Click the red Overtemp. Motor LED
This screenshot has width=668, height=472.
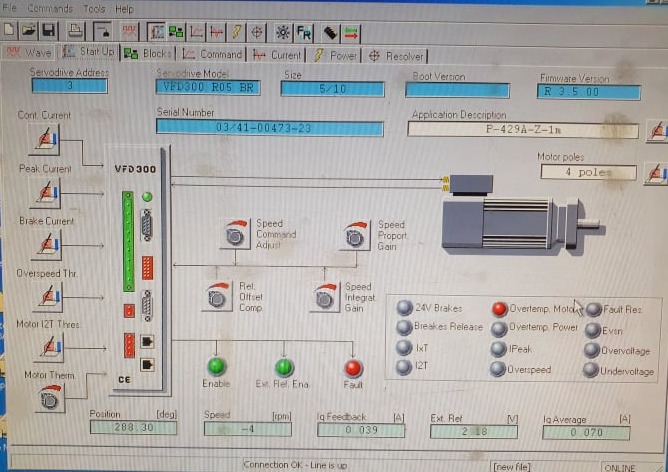(x=499, y=308)
